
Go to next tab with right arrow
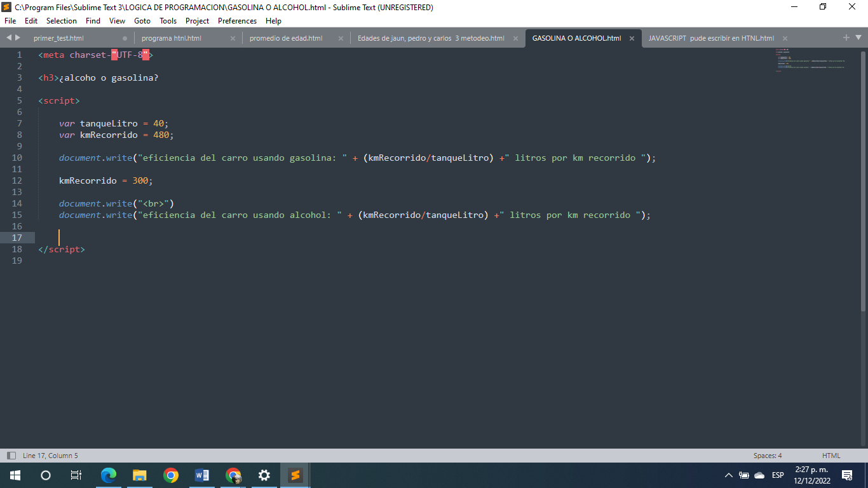coord(18,37)
